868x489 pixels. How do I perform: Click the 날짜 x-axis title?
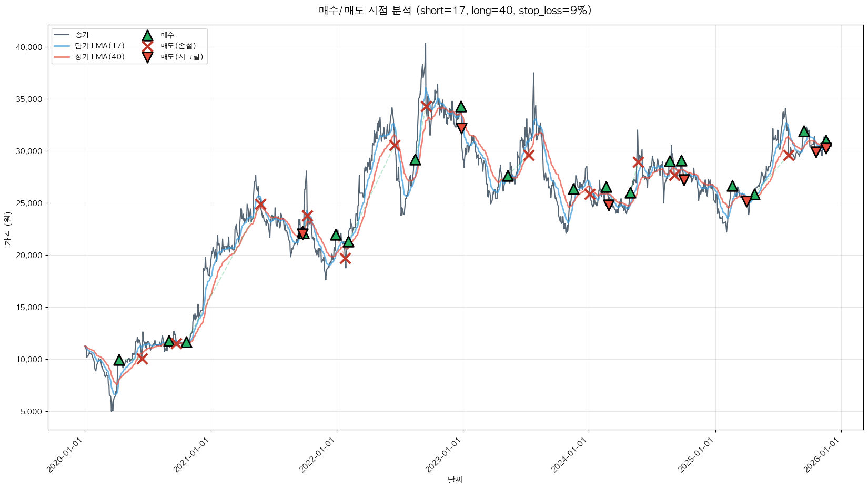pos(455,480)
